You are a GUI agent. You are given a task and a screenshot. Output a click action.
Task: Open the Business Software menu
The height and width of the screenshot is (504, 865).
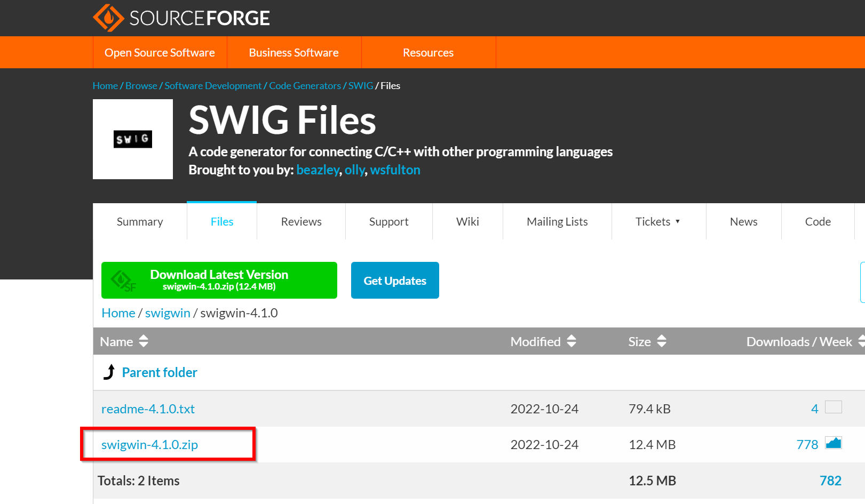[293, 53]
